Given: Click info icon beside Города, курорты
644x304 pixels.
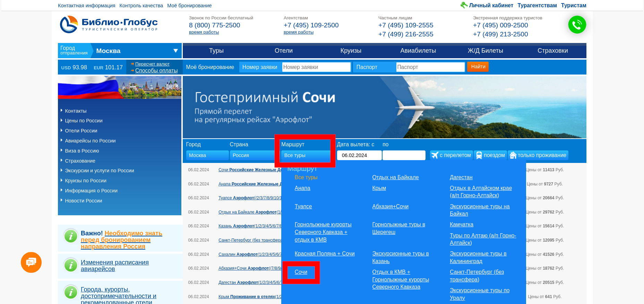Looking at the screenshot, I should 71,292.
